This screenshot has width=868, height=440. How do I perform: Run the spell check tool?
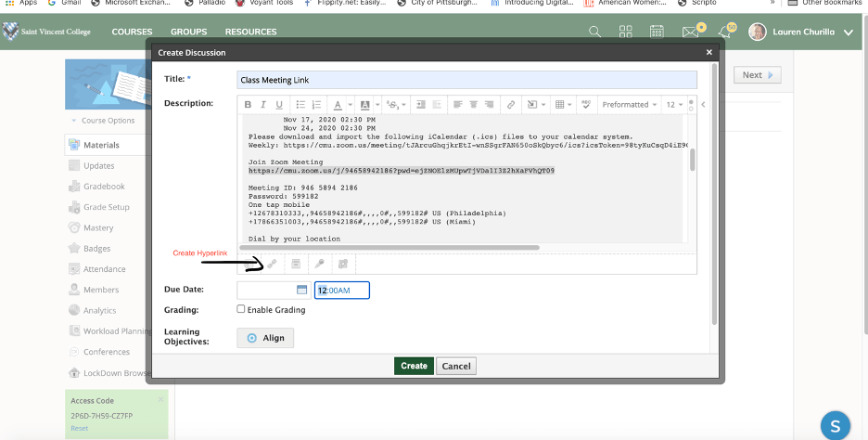click(x=586, y=105)
